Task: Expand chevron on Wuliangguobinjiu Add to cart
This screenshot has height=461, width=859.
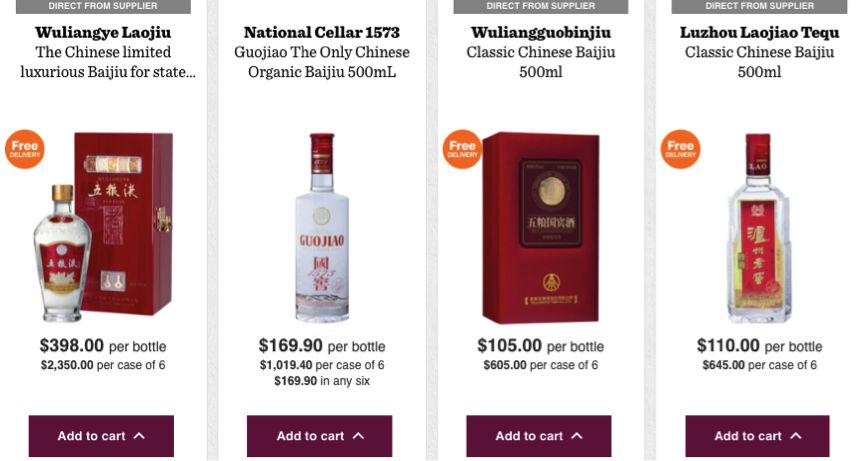Action: click(x=577, y=436)
